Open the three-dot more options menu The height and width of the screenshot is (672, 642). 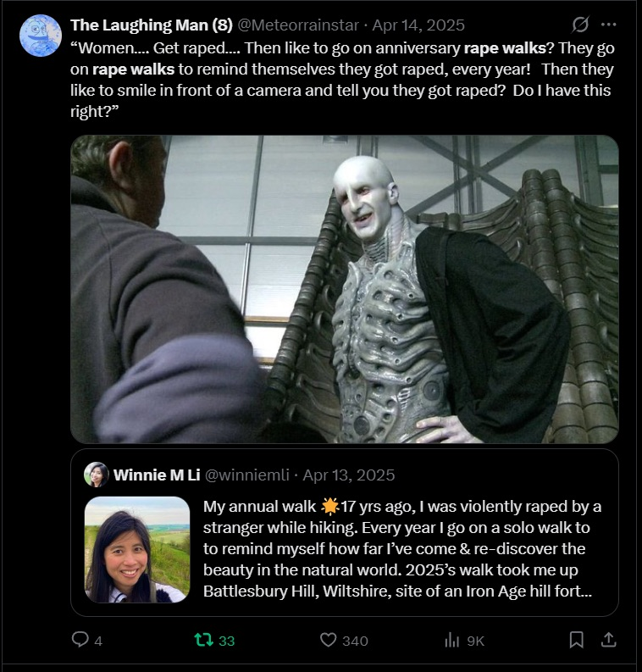tap(609, 25)
